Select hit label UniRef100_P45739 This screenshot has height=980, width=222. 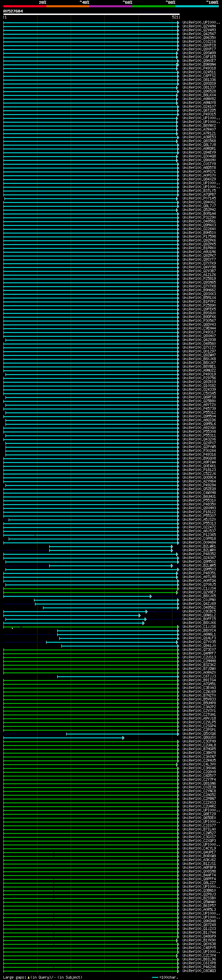pos(199,408)
